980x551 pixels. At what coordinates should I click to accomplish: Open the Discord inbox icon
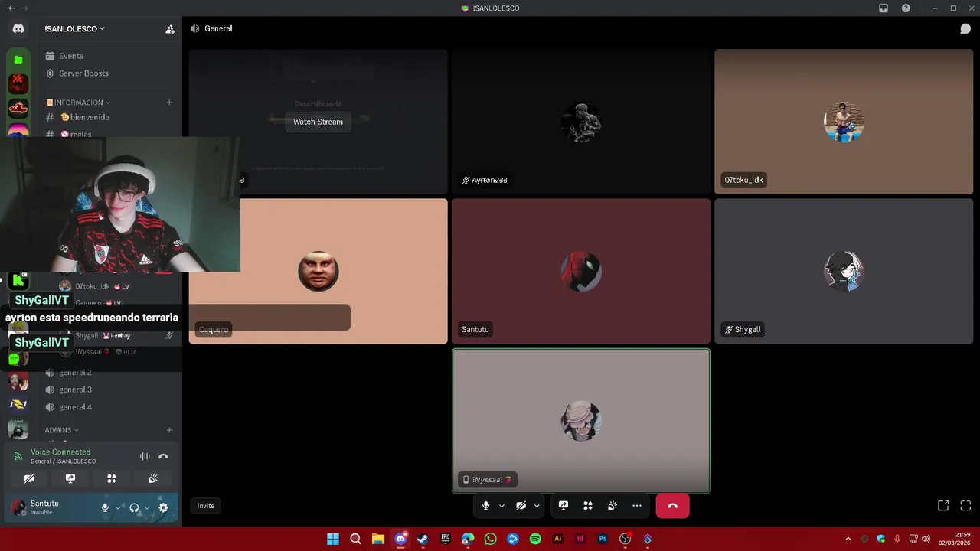pyautogui.click(x=884, y=8)
